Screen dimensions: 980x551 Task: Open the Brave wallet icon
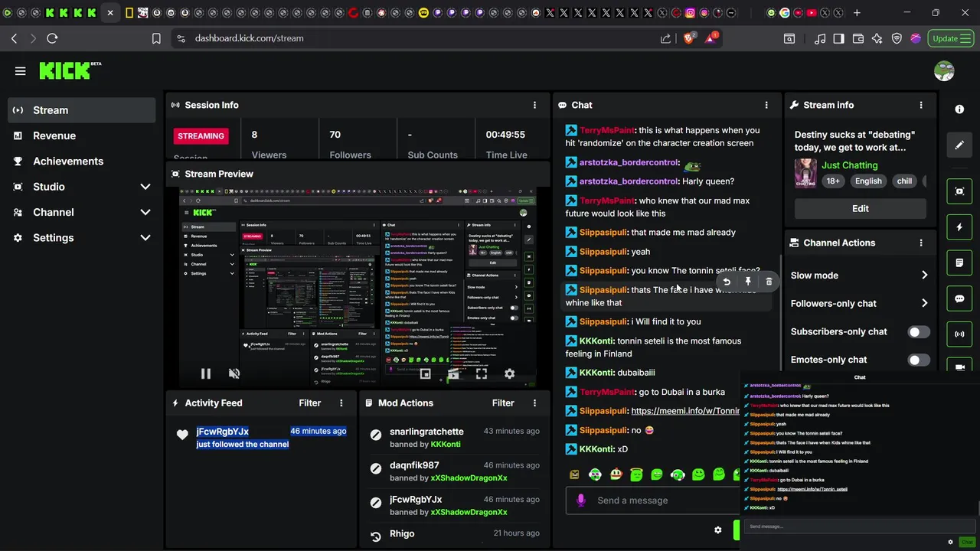click(857, 38)
